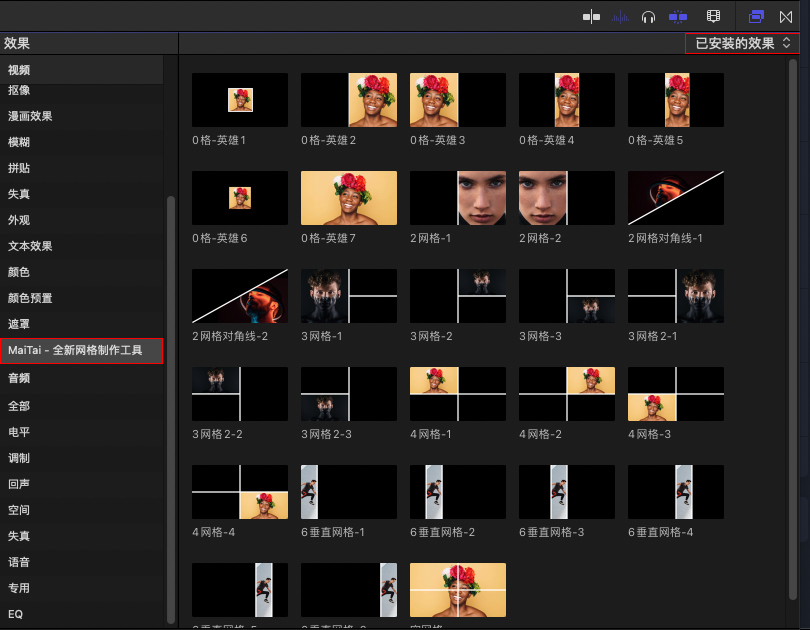Select the 2 网格对角线-1 effect thumbnail
This screenshot has height=630, width=810.
(x=676, y=198)
